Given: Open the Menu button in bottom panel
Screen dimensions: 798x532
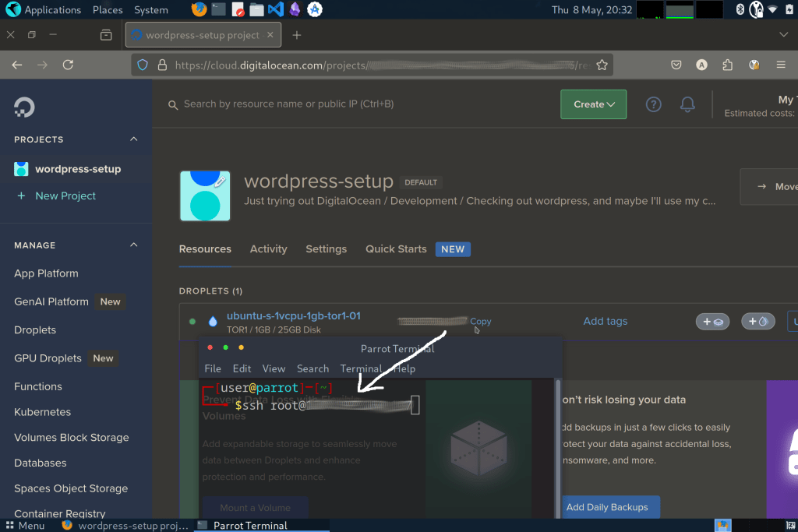Looking at the screenshot, I should [25, 526].
